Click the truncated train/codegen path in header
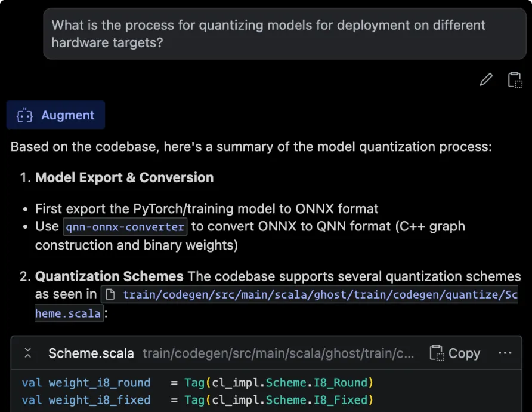The image size is (532, 412). 278,353
